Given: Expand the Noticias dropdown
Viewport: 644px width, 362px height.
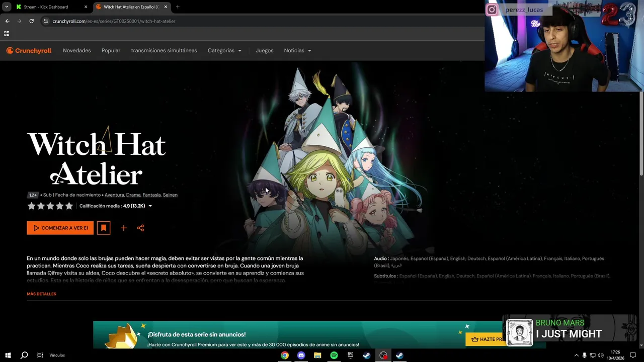Looking at the screenshot, I should point(297,51).
